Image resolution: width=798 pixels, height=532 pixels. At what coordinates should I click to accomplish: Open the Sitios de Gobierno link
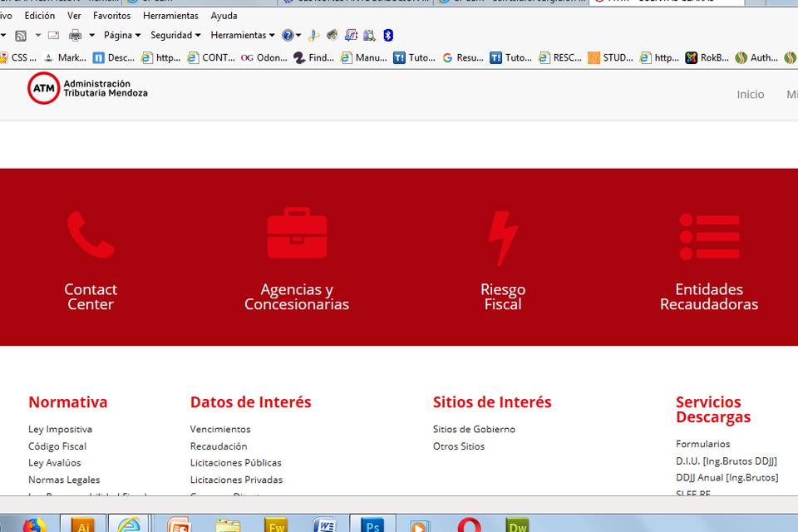click(x=475, y=429)
